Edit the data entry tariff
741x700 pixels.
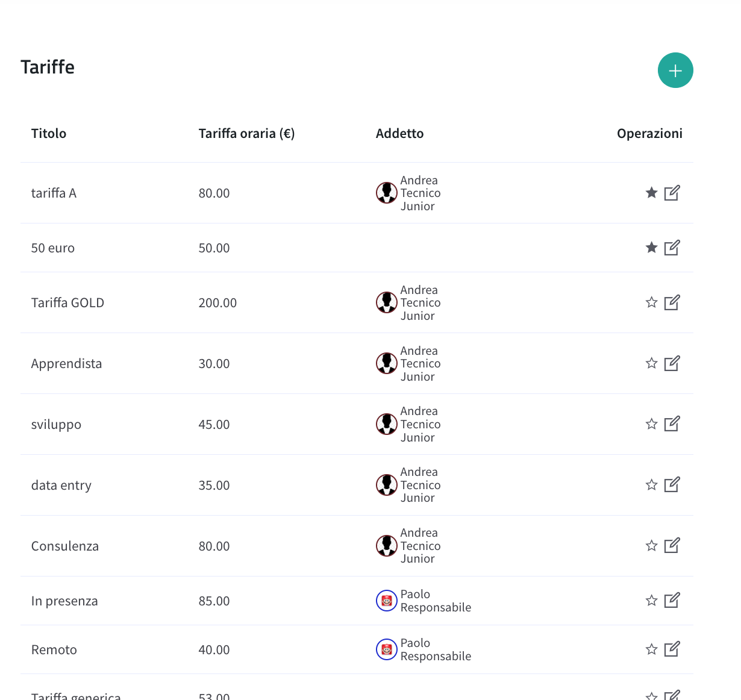(672, 485)
